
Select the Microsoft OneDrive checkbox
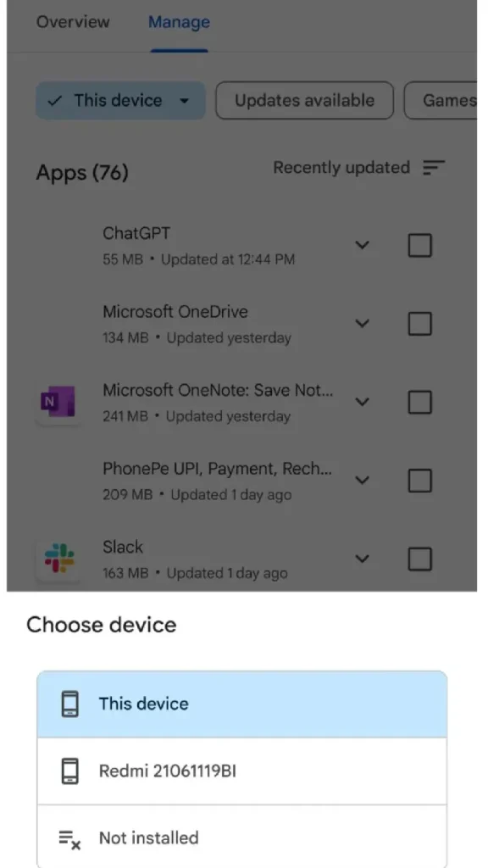(x=420, y=324)
